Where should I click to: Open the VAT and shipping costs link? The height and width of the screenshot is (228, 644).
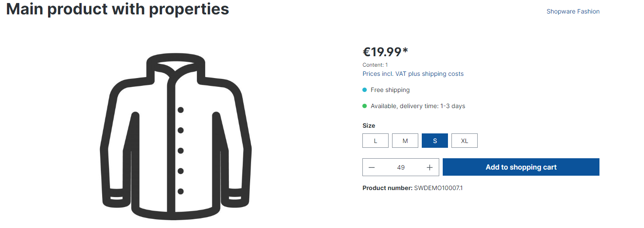point(413,74)
